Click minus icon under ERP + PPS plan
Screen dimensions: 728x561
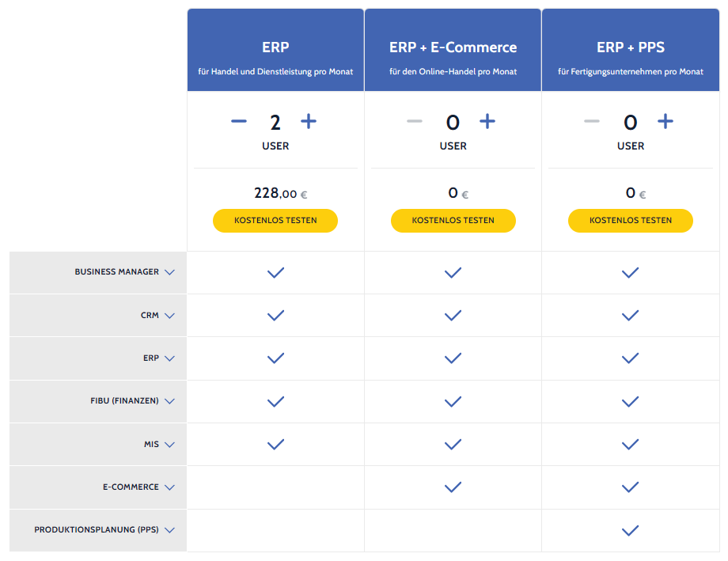[592, 121]
